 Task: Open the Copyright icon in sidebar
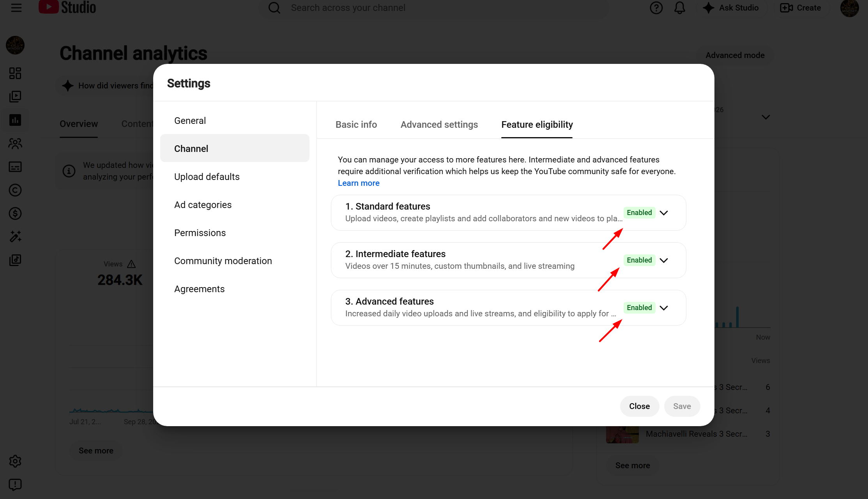[15, 190]
